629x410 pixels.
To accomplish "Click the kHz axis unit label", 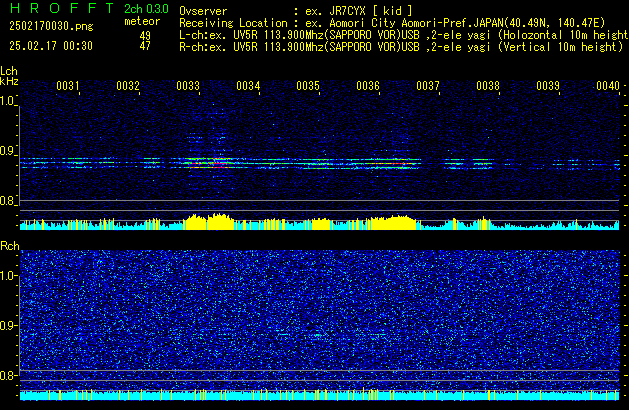I will (x=9, y=81).
